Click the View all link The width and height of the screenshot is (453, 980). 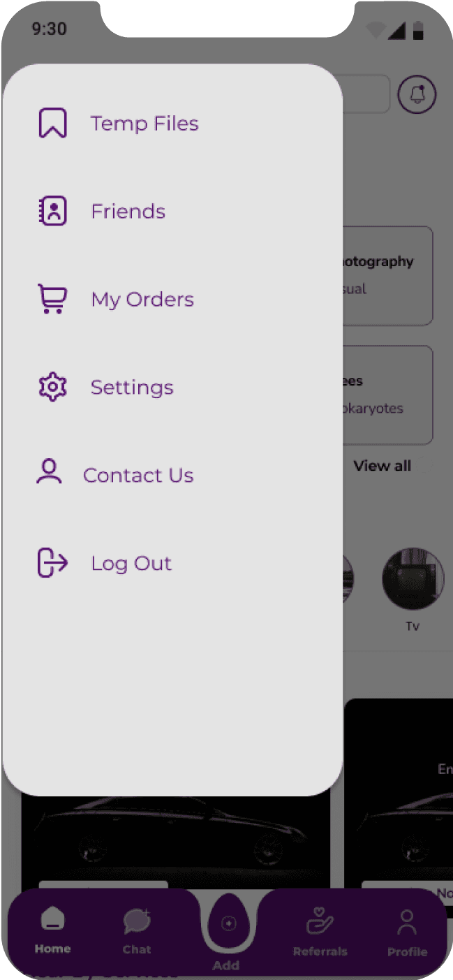tap(383, 466)
